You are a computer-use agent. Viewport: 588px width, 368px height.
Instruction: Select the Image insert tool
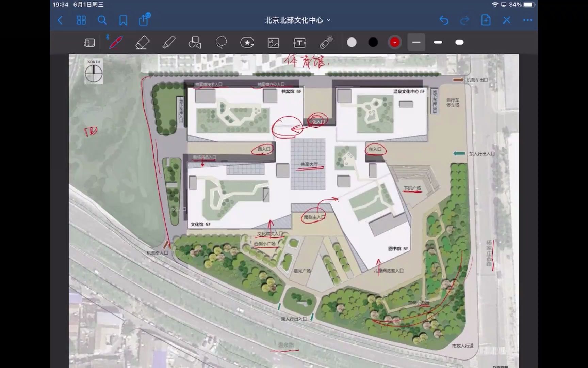point(274,43)
